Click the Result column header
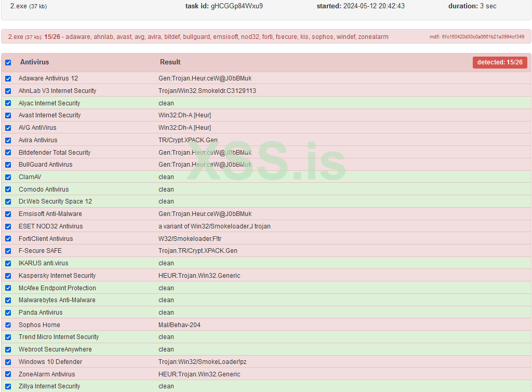Image resolution: width=532 pixels, height=392 pixels. click(170, 62)
